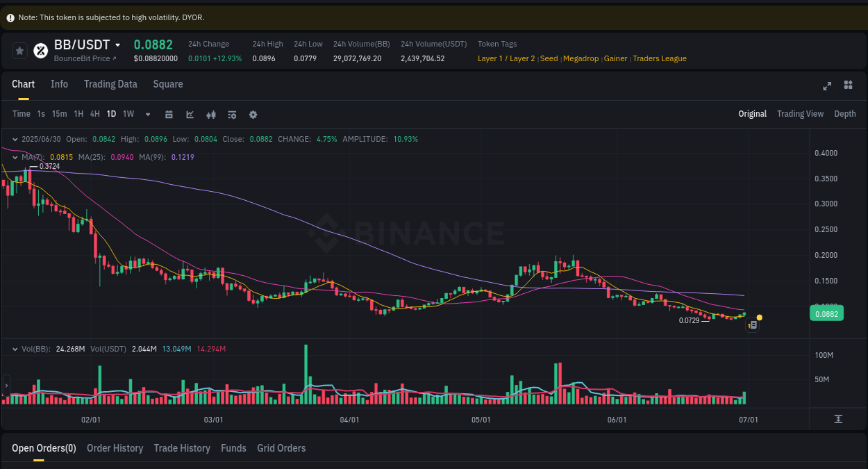Collapse the MA indicator row via its chevron

click(x=16, y=157)
